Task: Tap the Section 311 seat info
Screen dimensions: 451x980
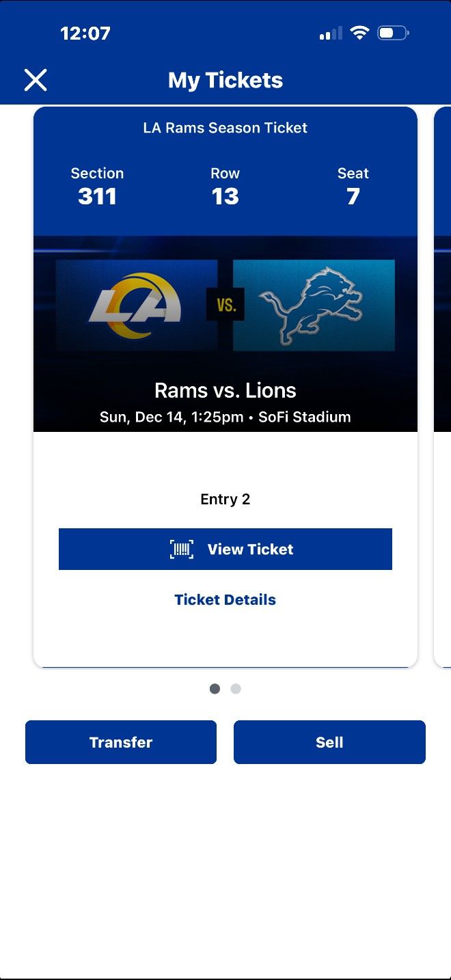Action: (x=97, y=186)
